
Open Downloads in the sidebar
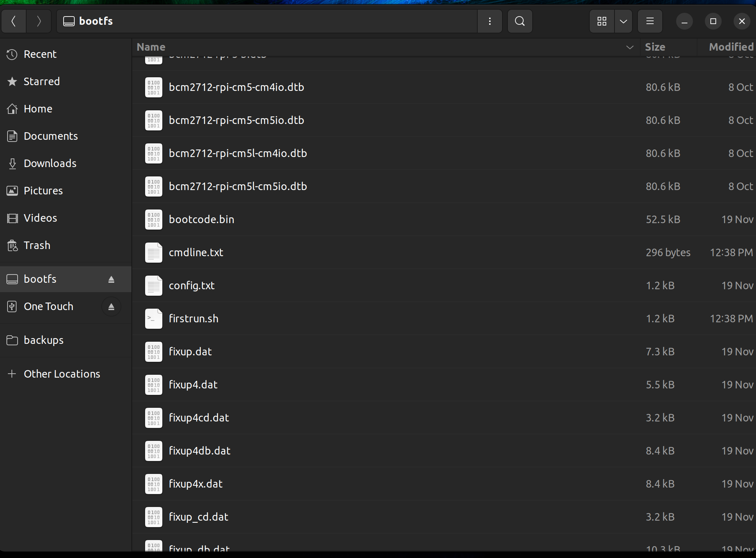[50, 163]
